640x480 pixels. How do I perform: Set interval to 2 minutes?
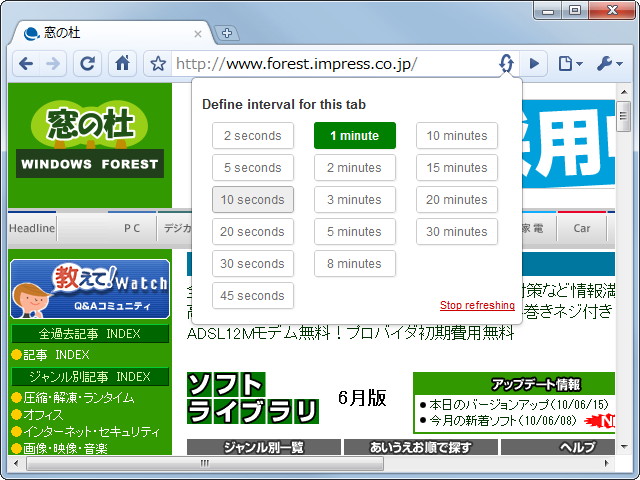pyautogui.click(x=355, y=167)
